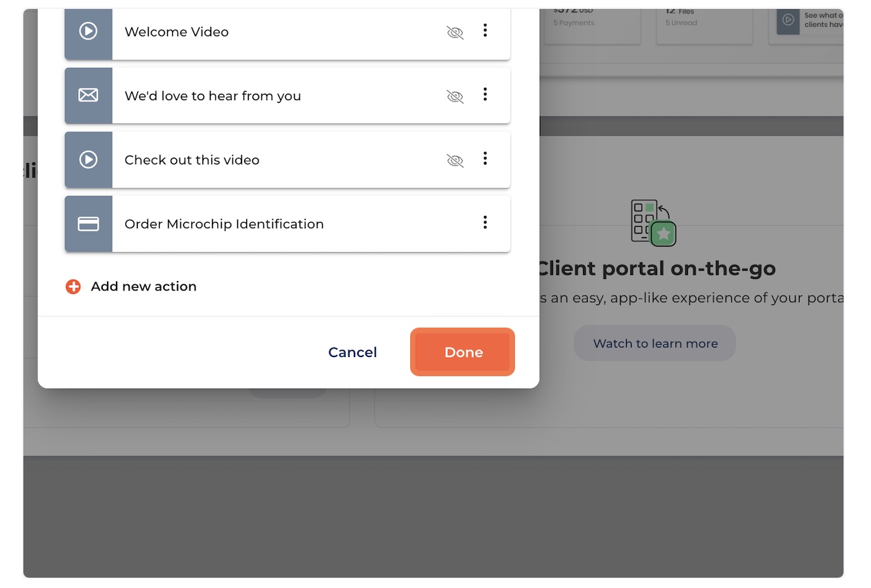Click the play icon in the top-right card
Screen dimensions: 871x588
pos(788,20)
